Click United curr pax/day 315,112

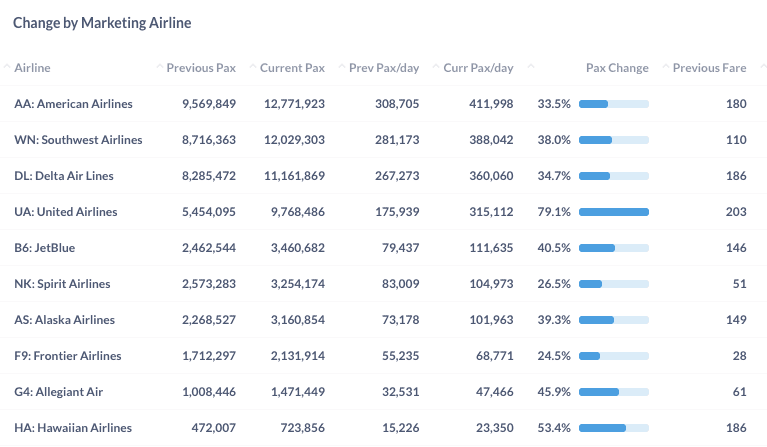tap(491, 212)
